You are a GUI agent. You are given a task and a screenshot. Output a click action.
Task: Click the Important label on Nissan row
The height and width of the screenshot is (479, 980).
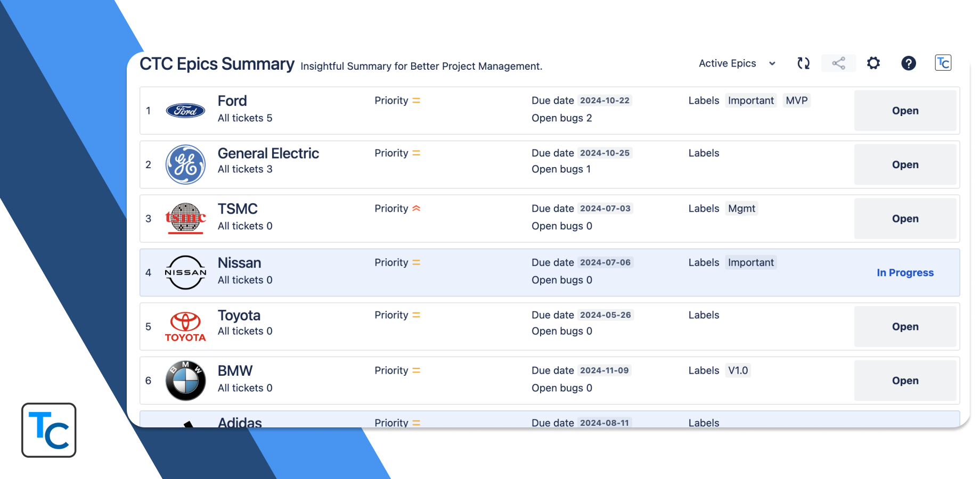pos(751,262)
